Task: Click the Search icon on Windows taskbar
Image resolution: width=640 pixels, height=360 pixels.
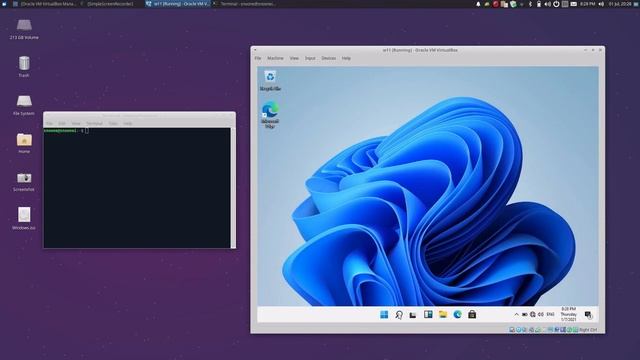Action: coord(399,314)
